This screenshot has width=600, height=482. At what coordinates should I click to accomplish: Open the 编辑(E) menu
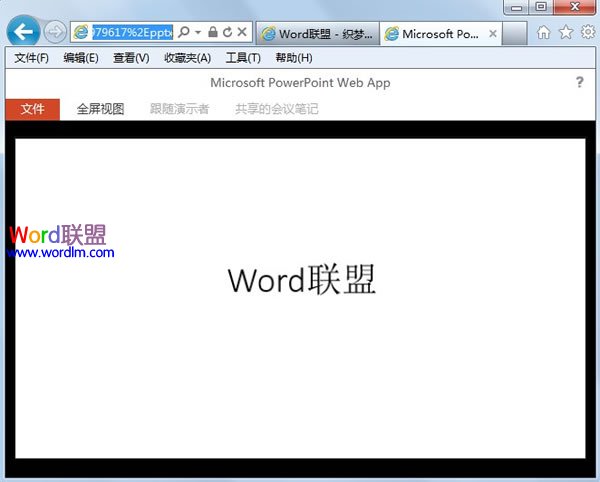(x=81, y=58)
